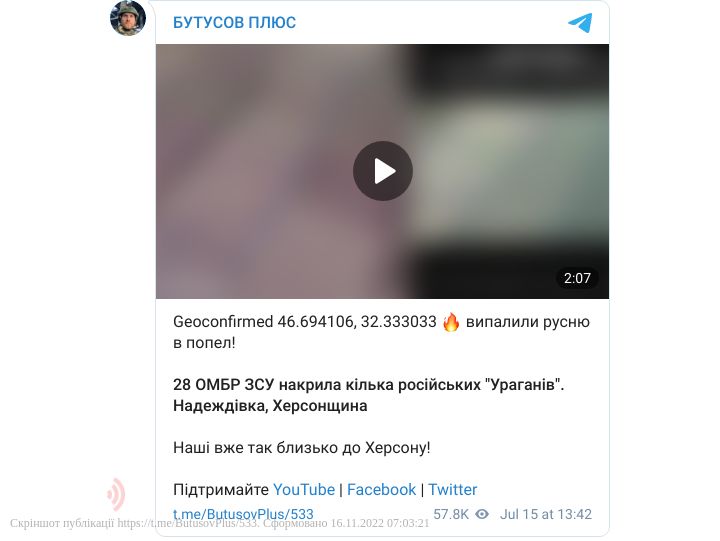The width and height of the screenshot is (720, 541).
Task: Click the eye views icon
Action: point(482,514)
